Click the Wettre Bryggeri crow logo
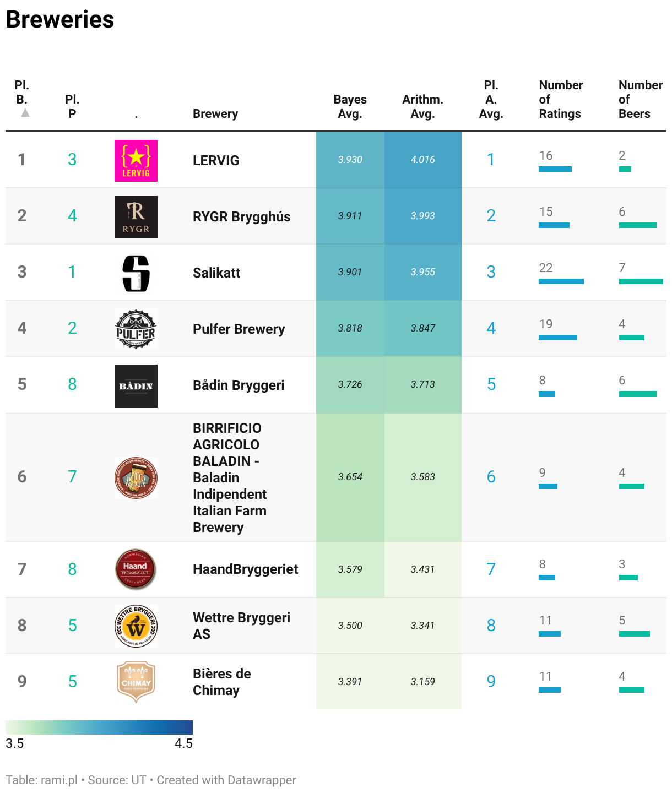 [136, 626]
